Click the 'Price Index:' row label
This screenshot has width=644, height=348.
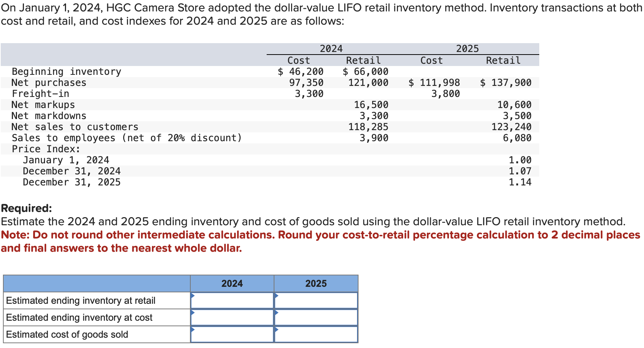(46, 149)
